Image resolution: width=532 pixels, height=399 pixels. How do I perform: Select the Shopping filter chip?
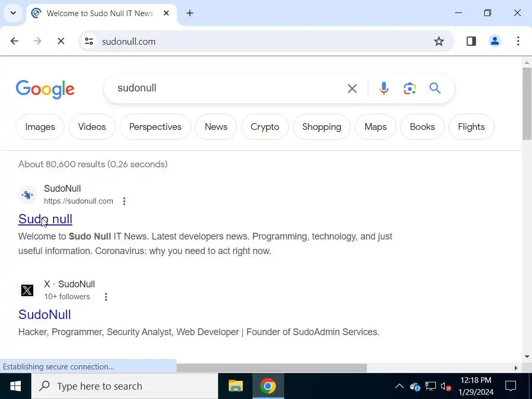(322, 127)
